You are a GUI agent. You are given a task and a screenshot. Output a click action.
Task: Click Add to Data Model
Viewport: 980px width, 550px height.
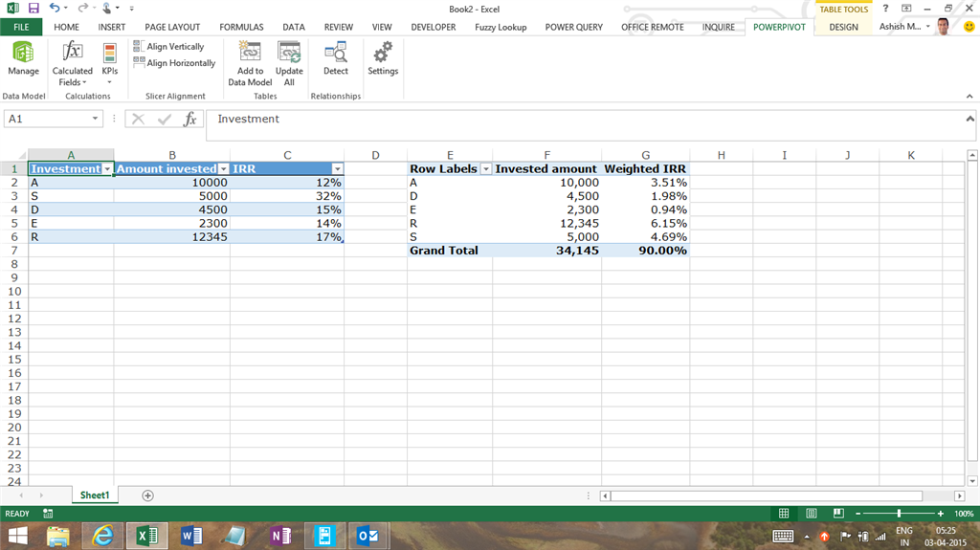pos(250,64)
